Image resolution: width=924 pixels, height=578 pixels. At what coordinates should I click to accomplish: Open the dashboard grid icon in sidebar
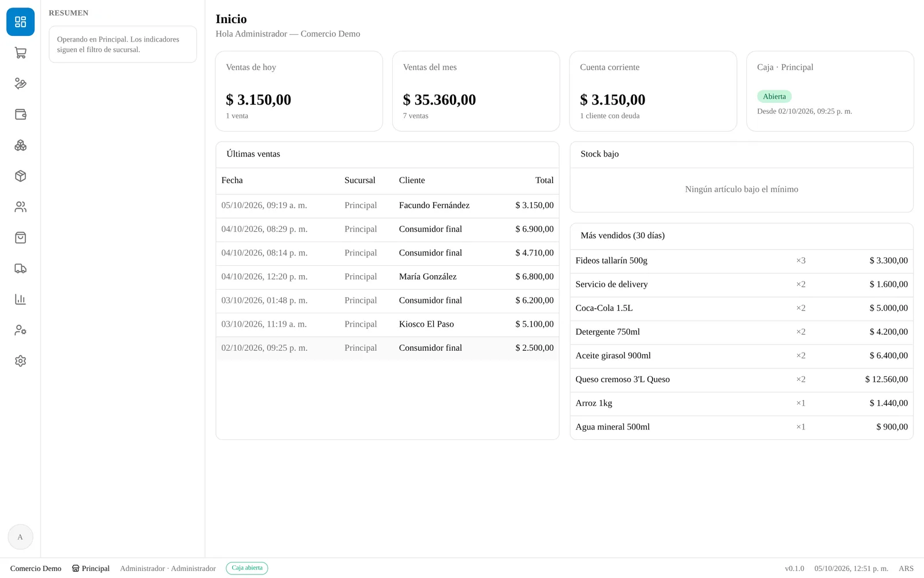click(x=20, y=22)
